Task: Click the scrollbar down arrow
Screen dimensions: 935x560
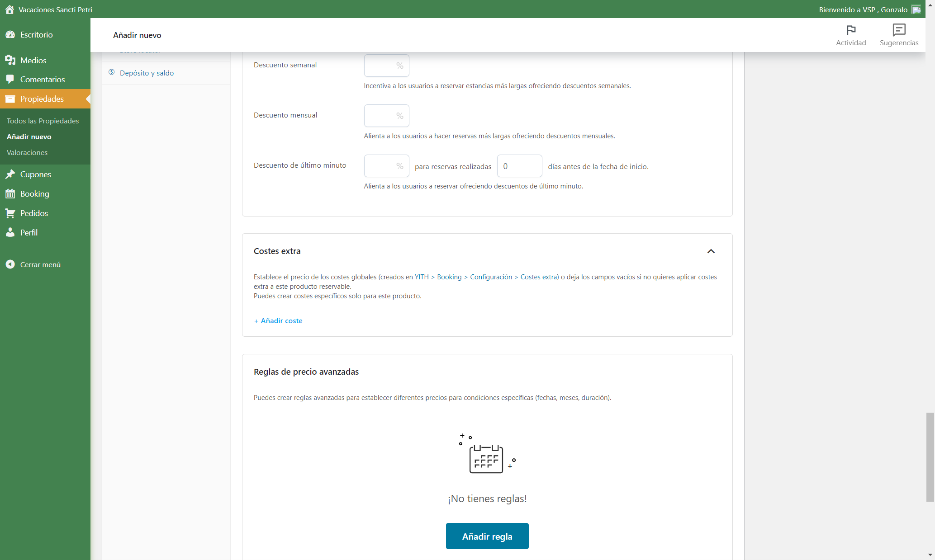Action: [x=930, y=555]
